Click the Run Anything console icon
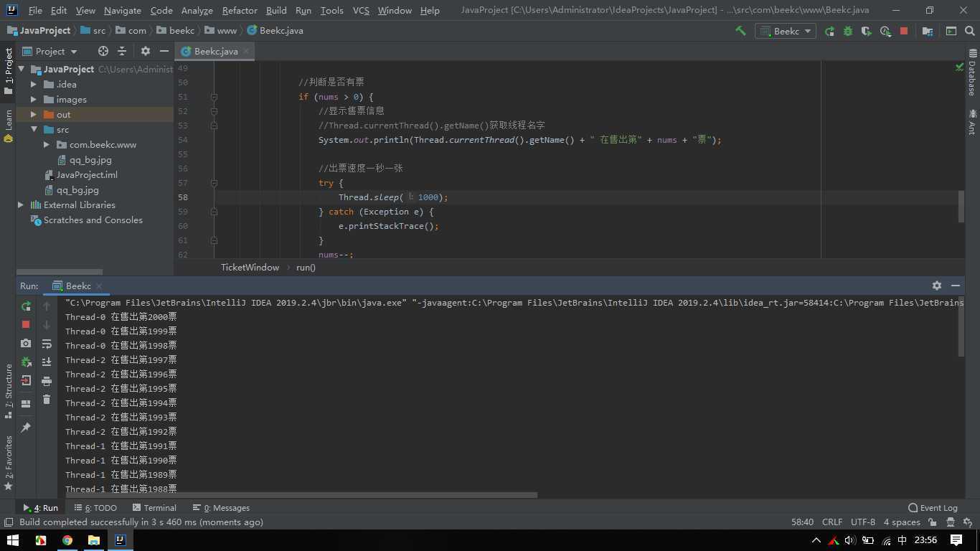980x551 pixels. [x=951, y=31]
